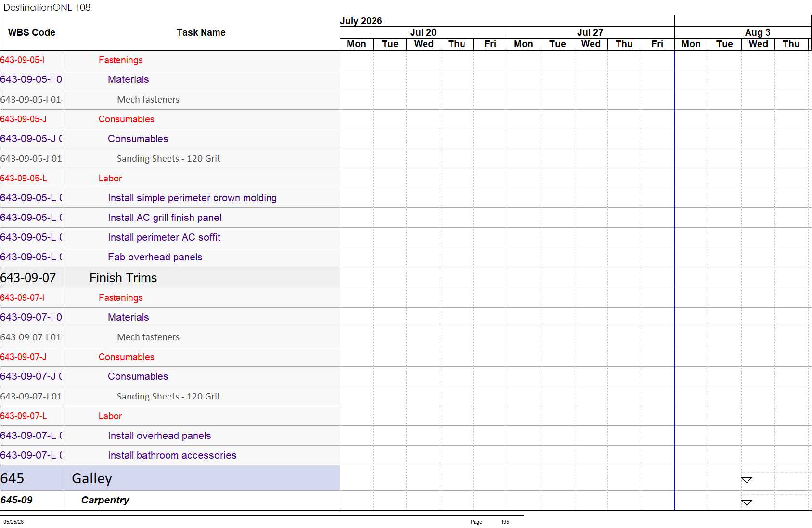Screen dimensions: 812x528
Task: Click the Install bathroom accessories task
Action: click(x=172, y=455)
